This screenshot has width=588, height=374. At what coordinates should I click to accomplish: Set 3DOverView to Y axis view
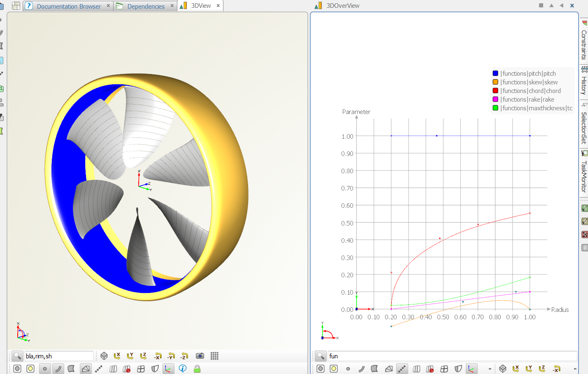(529, 369)
